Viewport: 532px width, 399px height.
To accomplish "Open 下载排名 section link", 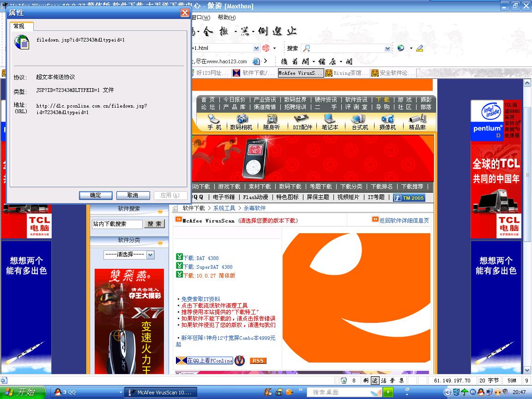I will pyautogui.click(x=382, y=187).
